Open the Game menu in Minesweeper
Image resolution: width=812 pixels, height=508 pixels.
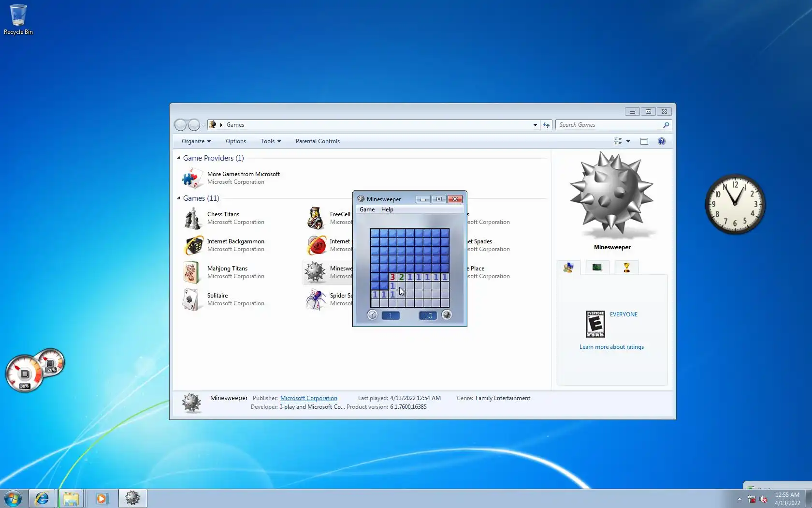367,209
